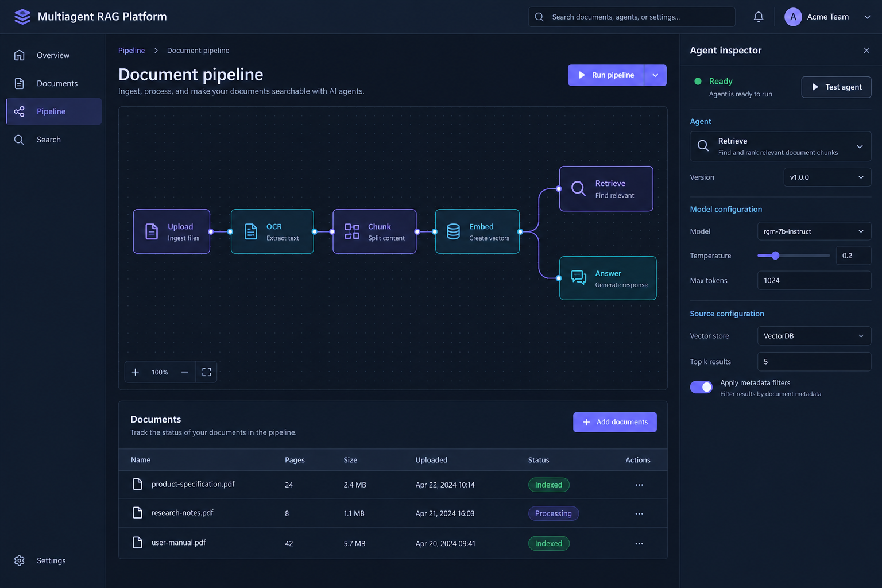
Task: Click the Run pipeline button
Action: (x=606, y=75)
